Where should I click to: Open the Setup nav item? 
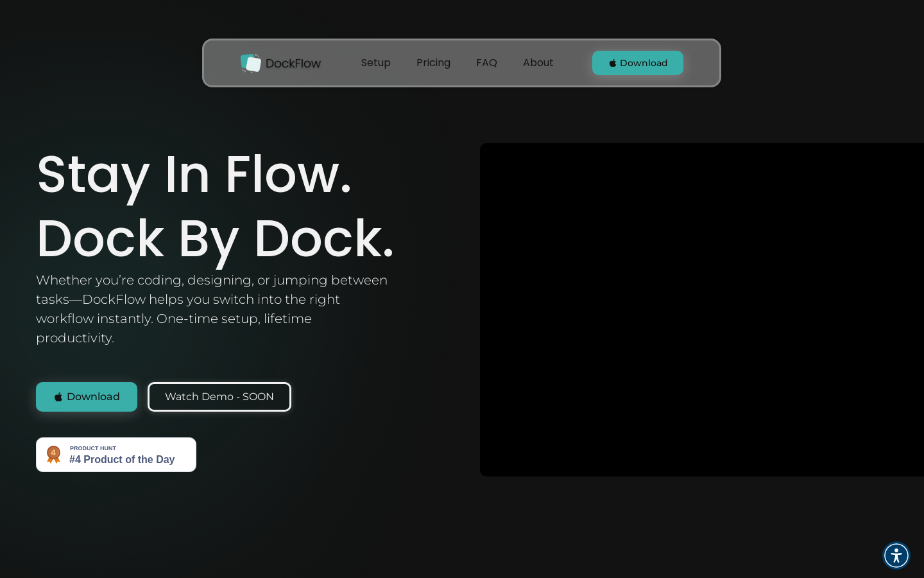coord(375,63)
